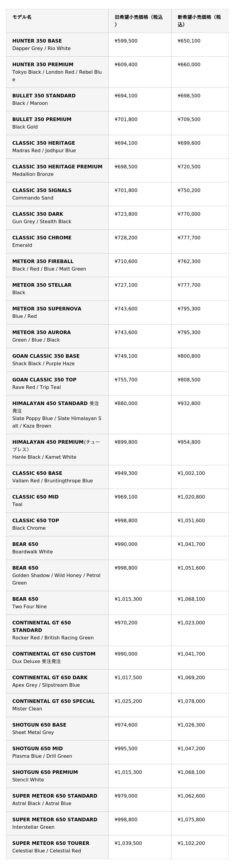Select the Hanle Black / Kamet White text
Screen dimensions: 240x868
pyautogui.click(x=44, y=457)
